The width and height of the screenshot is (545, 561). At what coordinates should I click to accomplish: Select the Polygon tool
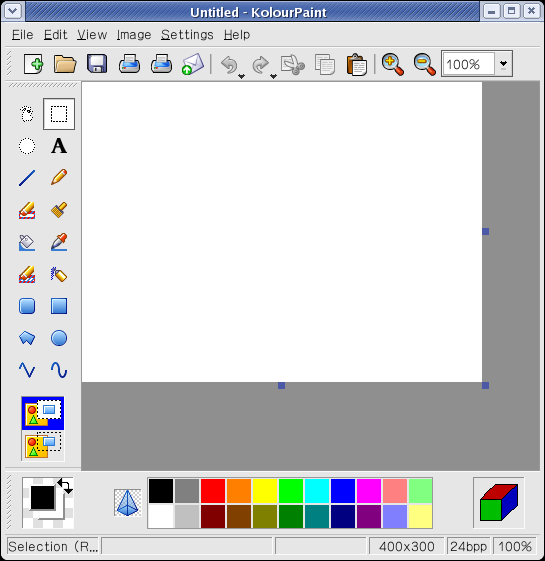(27, 338)
